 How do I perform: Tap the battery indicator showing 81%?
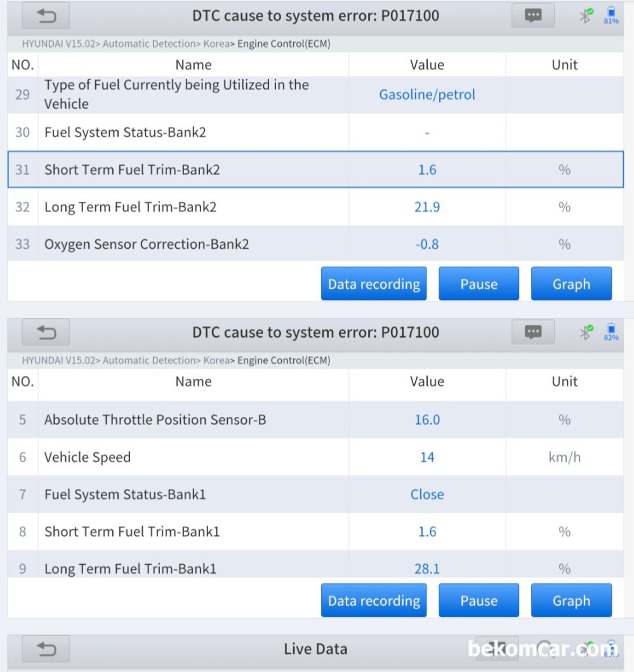(611, 16)
